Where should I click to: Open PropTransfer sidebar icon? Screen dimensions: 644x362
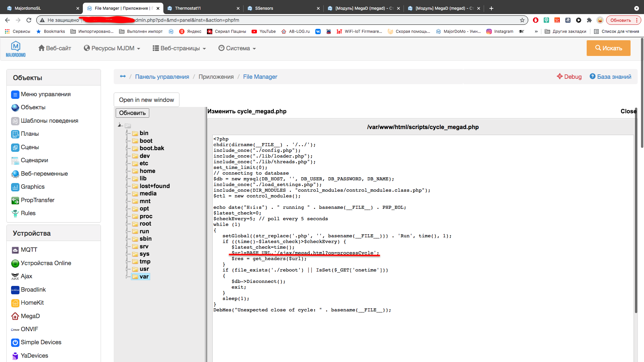click(x=15, y=200)
